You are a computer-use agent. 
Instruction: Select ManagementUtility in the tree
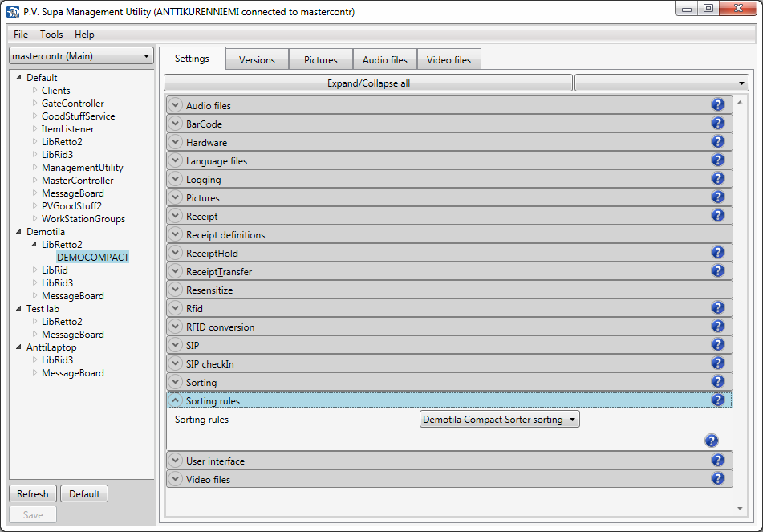pyautogui.click(x=82, y=168)
